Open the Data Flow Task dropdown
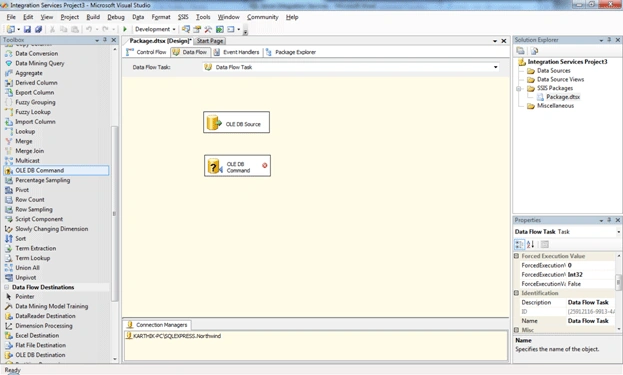The height and width of the screenshot is (375, 623). tap(495, 67)
